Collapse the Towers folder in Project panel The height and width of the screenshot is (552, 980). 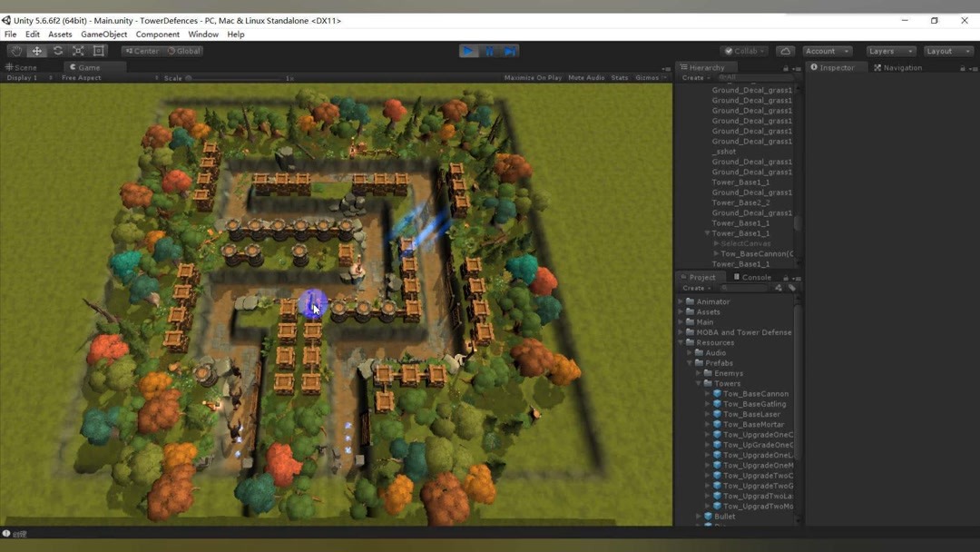coord(698,383)
